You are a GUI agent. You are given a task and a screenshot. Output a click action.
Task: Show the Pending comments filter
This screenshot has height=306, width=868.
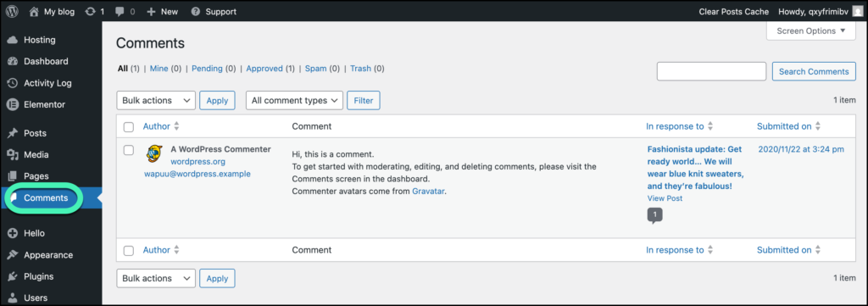click(x=207, y=69)
